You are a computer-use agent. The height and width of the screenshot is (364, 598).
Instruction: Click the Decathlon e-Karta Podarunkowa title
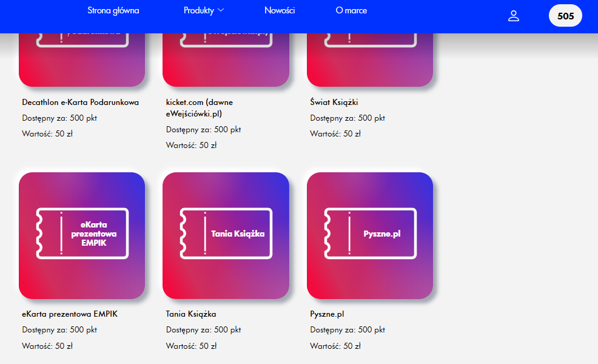81,102
